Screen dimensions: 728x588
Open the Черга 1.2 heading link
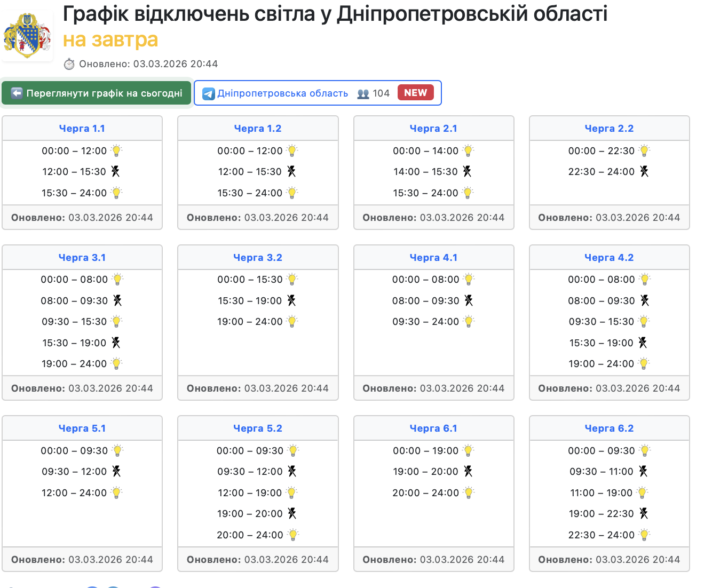point(258,129)
